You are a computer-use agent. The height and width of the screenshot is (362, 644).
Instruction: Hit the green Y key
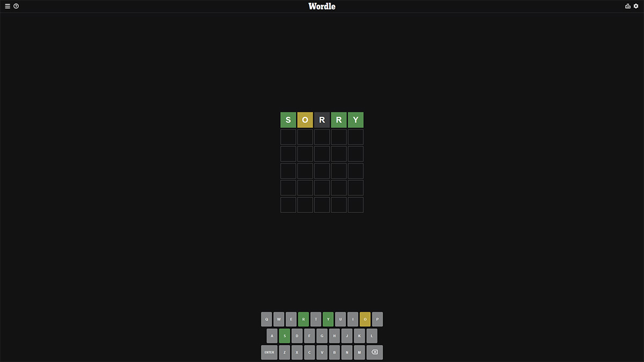click(x=328, y=319)
